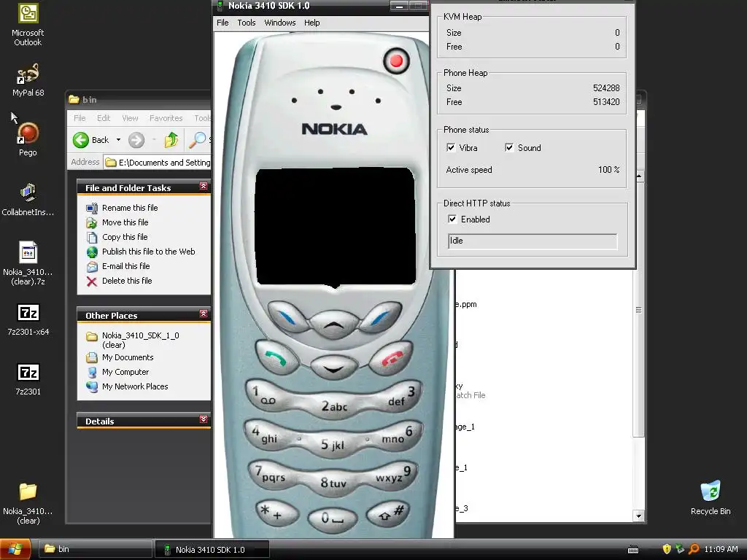Click the left soft key on phone

(x=287, y=317)
